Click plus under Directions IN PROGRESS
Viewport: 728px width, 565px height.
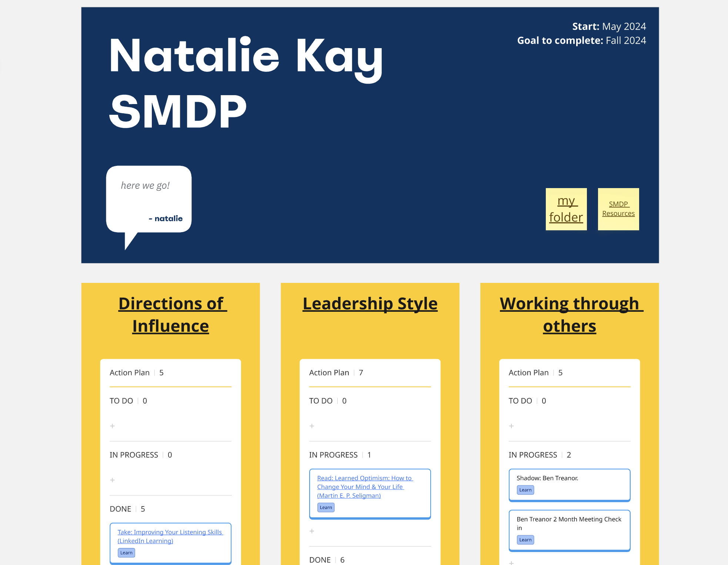[113, 480]
